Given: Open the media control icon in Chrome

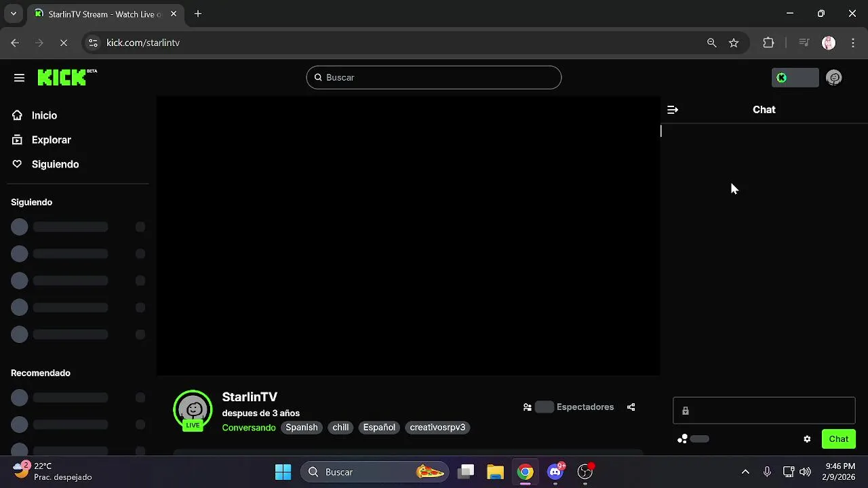Looking at the screenshot, I should (804, 43).
